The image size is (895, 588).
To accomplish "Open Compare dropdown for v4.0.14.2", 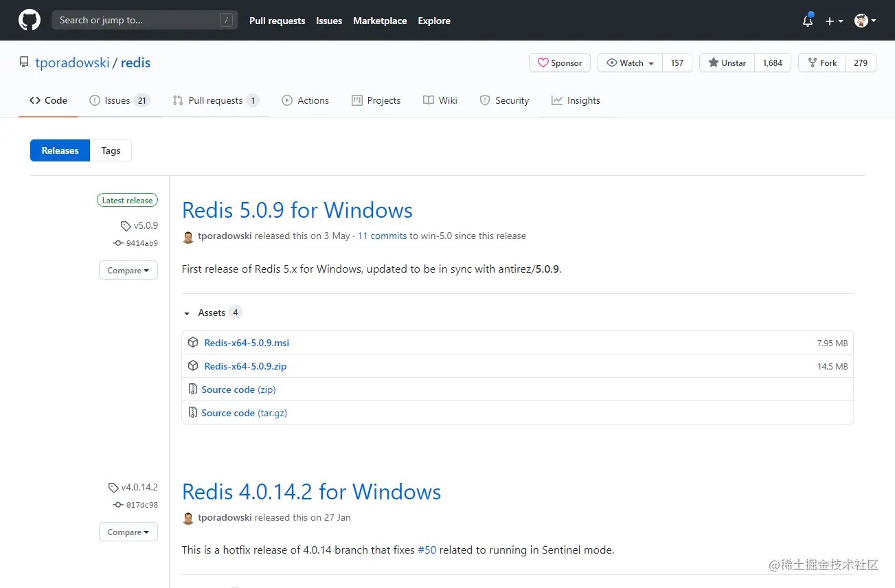I will pos(128,532).
